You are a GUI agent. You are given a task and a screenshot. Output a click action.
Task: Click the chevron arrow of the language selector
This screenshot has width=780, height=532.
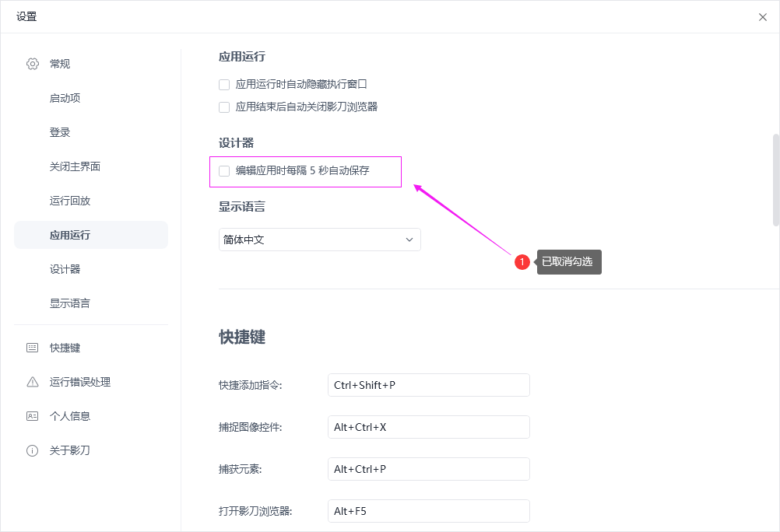pos(409,240)
